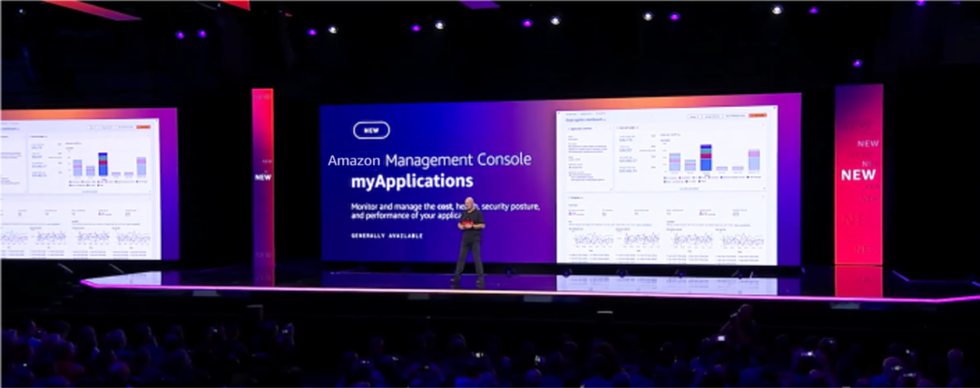Click the NEW pill badge on center slide
Viewport: 980px width, 388px height.
click(371, 130)
